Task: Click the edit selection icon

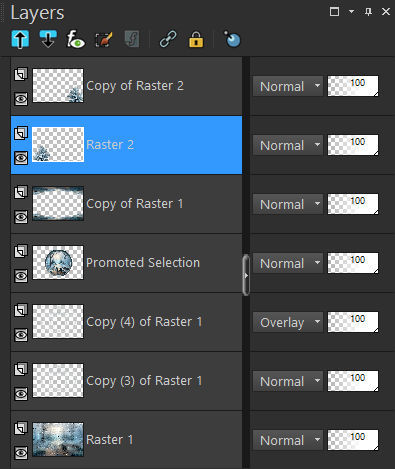Action: [x=104, y=40]
